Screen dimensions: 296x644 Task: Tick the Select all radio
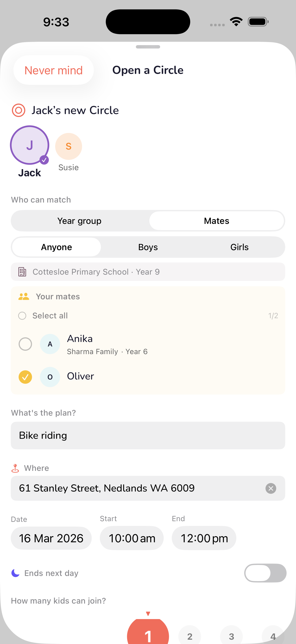22,316
